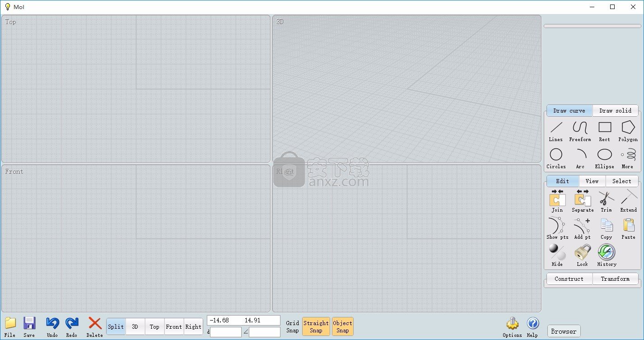Select the Rect drawing tool
Image resolution: width=644 pixels, height=340 pixels.
[x=605, y=131]
